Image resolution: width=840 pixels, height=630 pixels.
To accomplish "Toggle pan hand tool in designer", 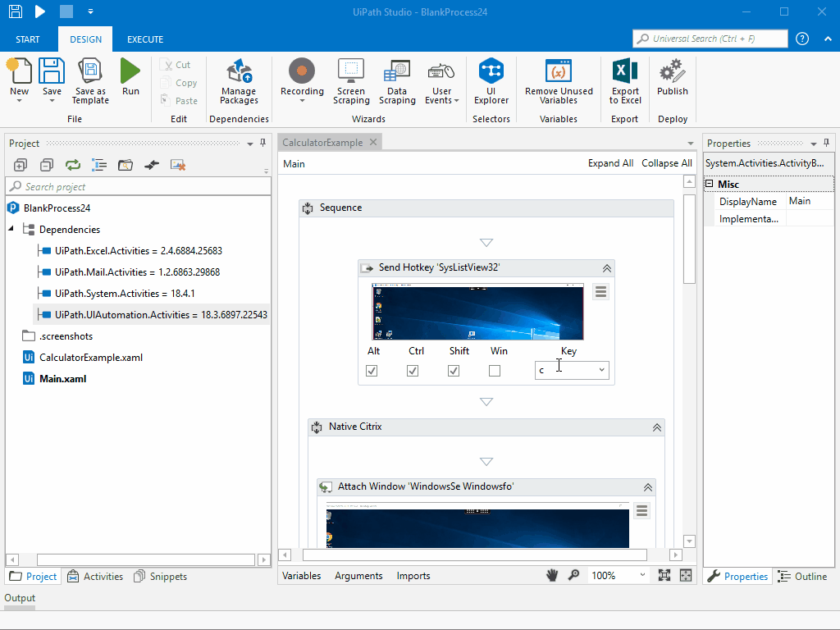I will [552, 575].
